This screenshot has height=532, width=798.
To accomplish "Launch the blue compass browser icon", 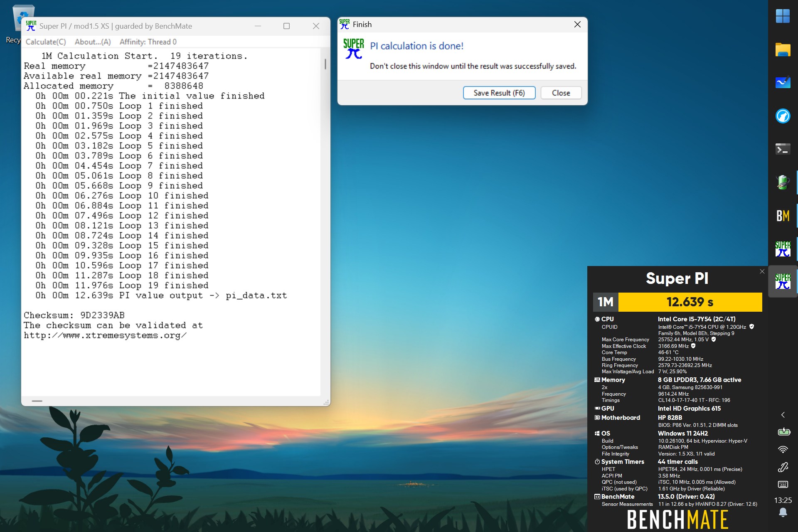I will click(783, 116).
